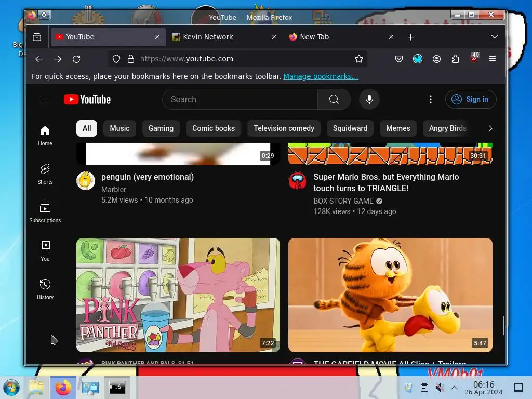List all tabs dropdown arrow
Image resolution: width=532 pixels, height=399 pixels.
click(495, 37)
